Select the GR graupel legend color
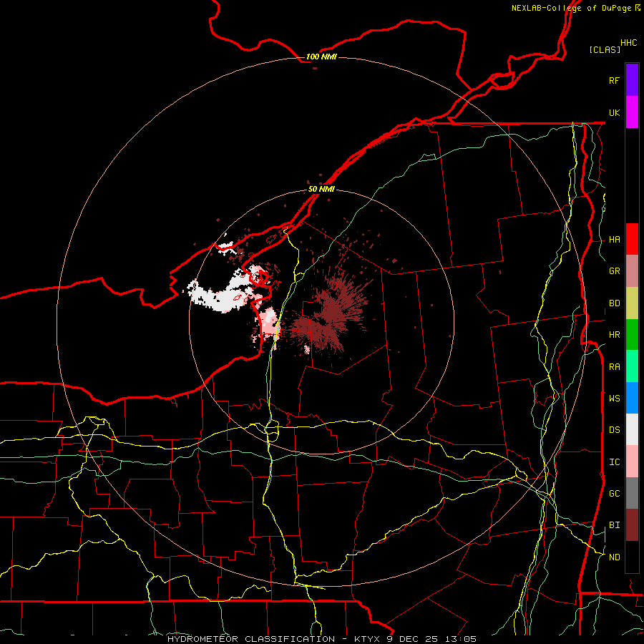Image resolution: width=644 pixels, height=644 pixels. [632, 271]
